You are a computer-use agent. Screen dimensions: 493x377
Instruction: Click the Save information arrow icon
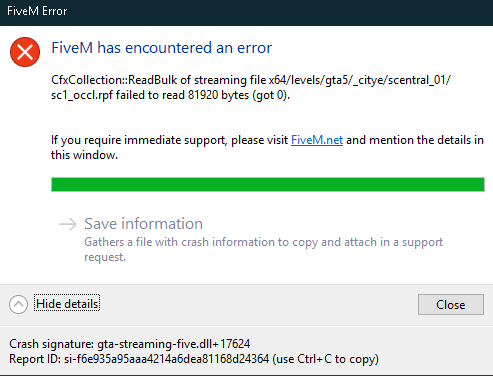(68, 224)
